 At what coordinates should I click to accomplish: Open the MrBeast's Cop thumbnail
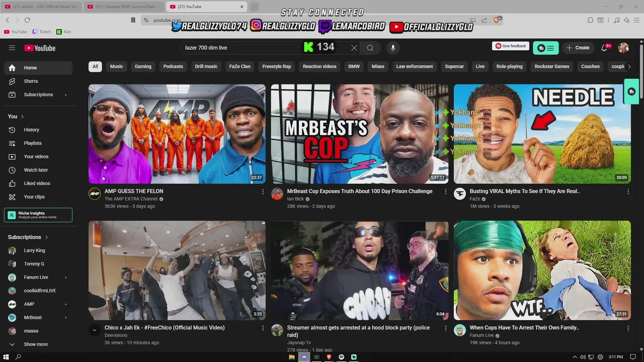tap(360, 134)
